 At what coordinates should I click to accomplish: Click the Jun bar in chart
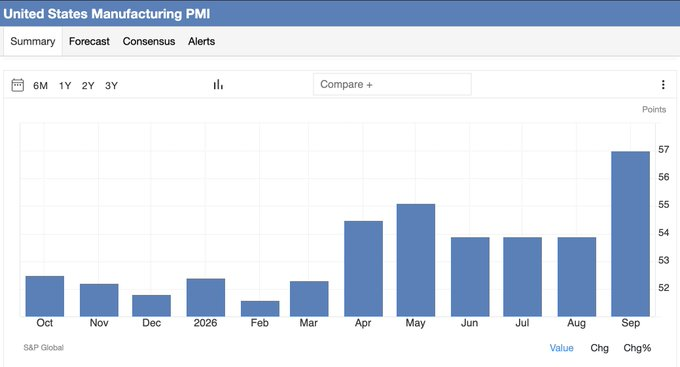tap(470, 277)
